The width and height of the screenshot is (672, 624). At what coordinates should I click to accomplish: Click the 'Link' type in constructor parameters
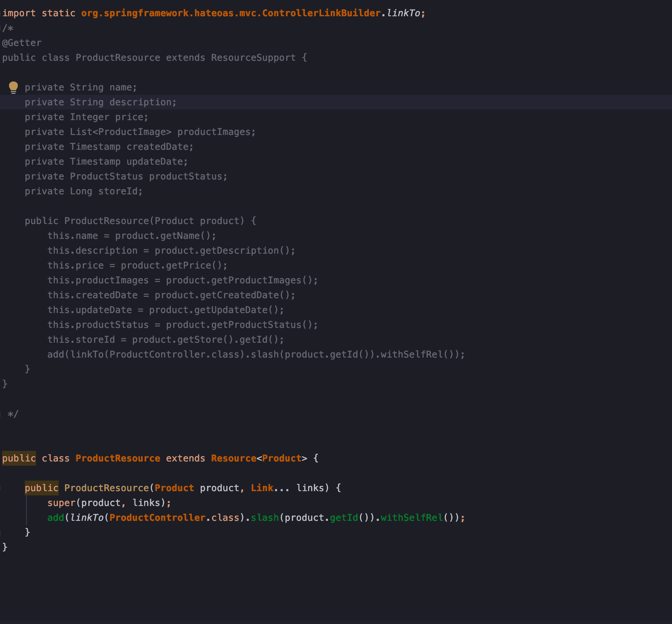pyautogui.click(x=262, y=488)
